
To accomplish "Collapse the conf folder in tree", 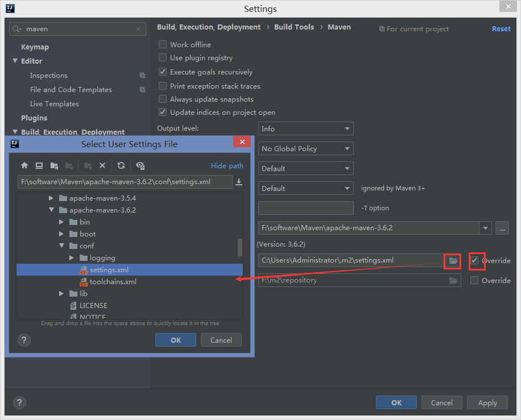I will (61, 246).
